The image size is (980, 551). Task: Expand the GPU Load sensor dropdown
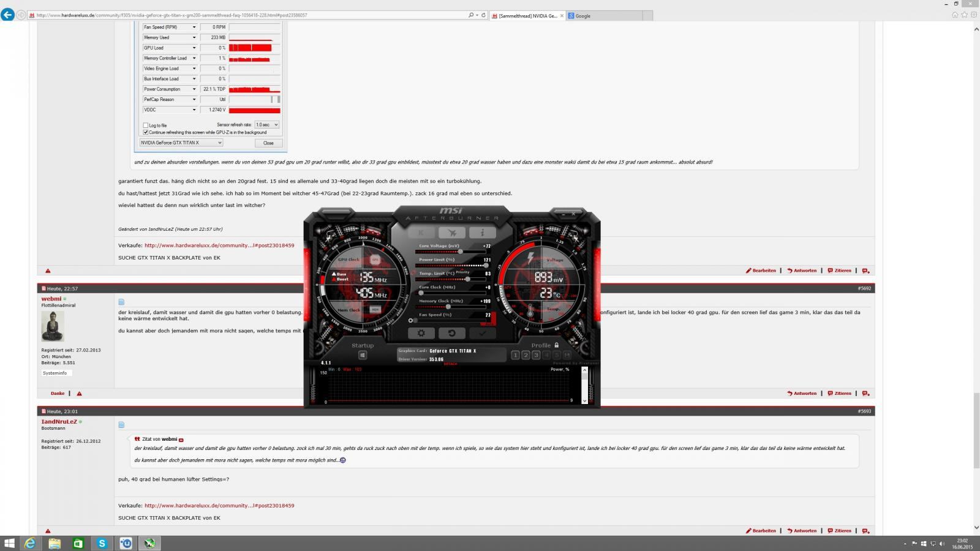pyautogui.click(x=194, y=48)
